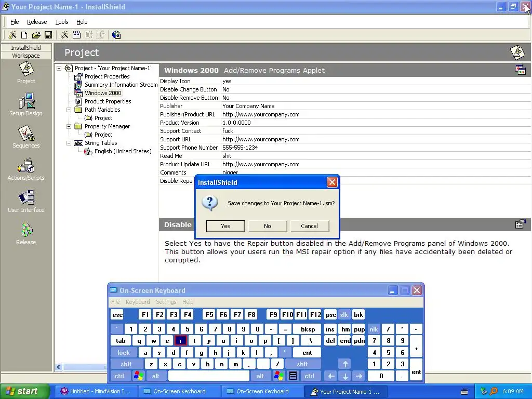
Task: Open the File menu
Action: pos(15,22)
